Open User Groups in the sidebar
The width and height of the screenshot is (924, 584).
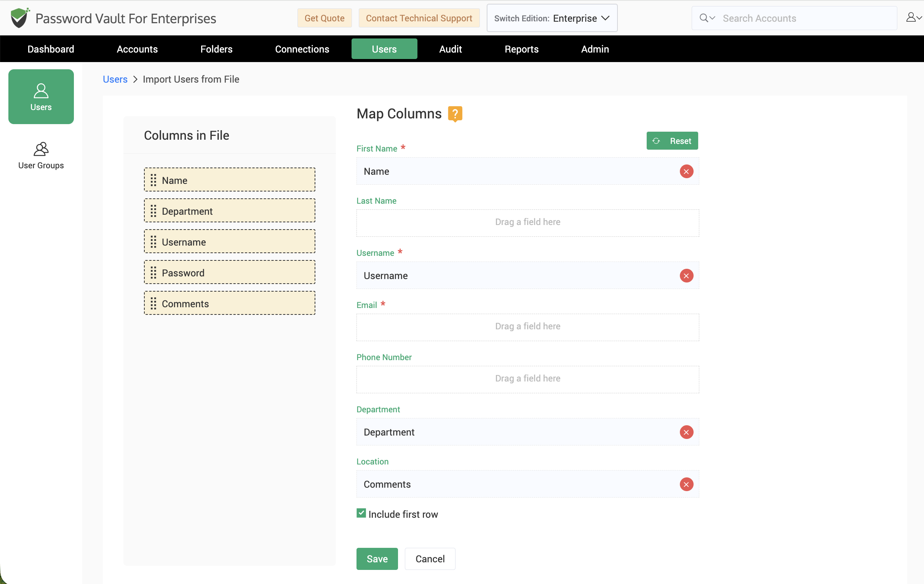tap(41, 156)
